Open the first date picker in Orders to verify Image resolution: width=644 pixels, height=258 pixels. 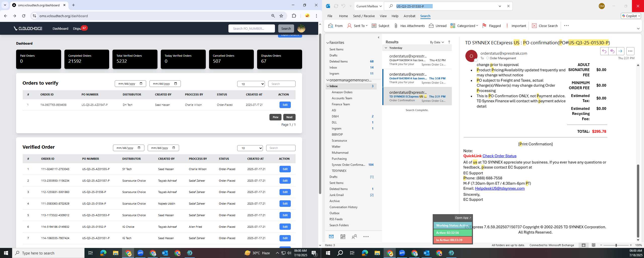click(130, 84)
